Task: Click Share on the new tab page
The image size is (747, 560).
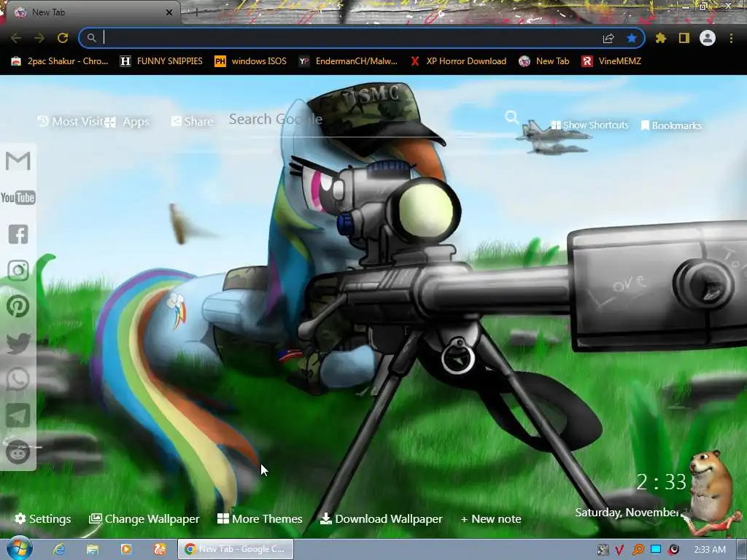Action: pos(193,122)
